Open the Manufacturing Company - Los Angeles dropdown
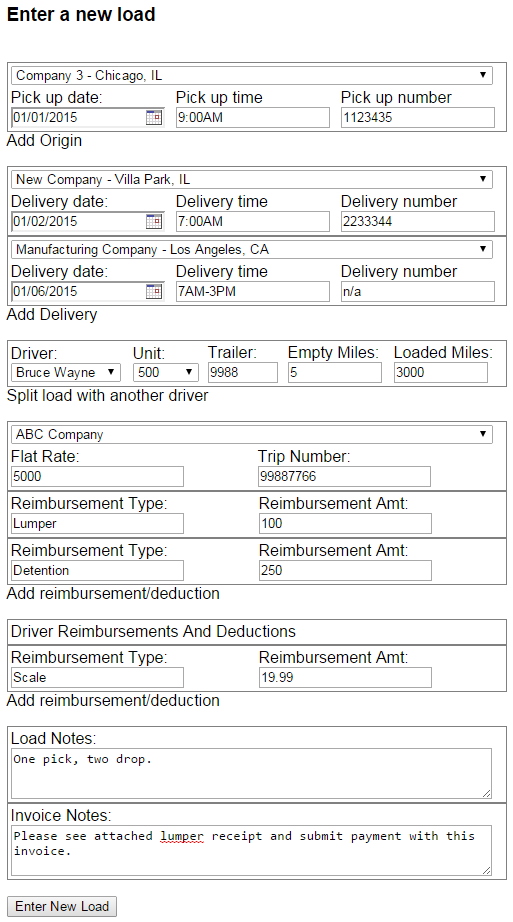 click(252, 249)
